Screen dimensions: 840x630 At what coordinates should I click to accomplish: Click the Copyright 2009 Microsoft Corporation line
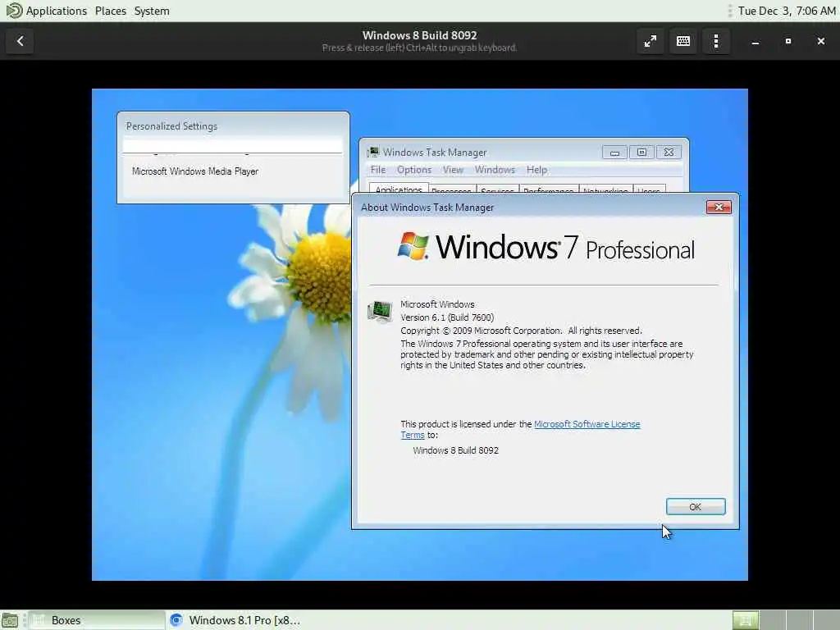pos(521,331)
